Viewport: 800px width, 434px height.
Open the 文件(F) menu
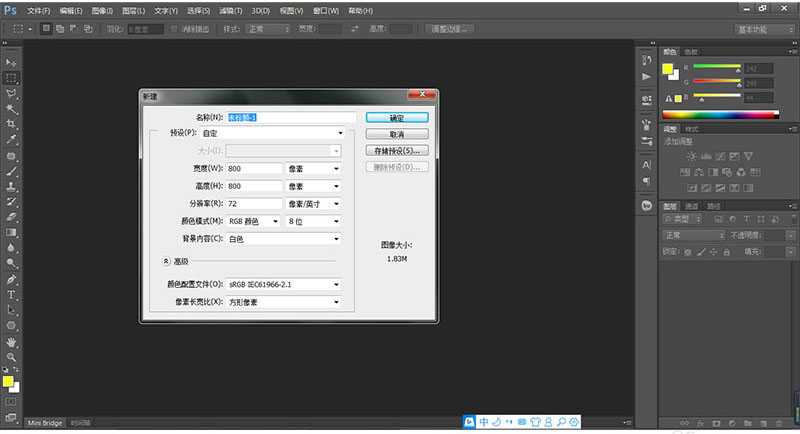(38, 10)
